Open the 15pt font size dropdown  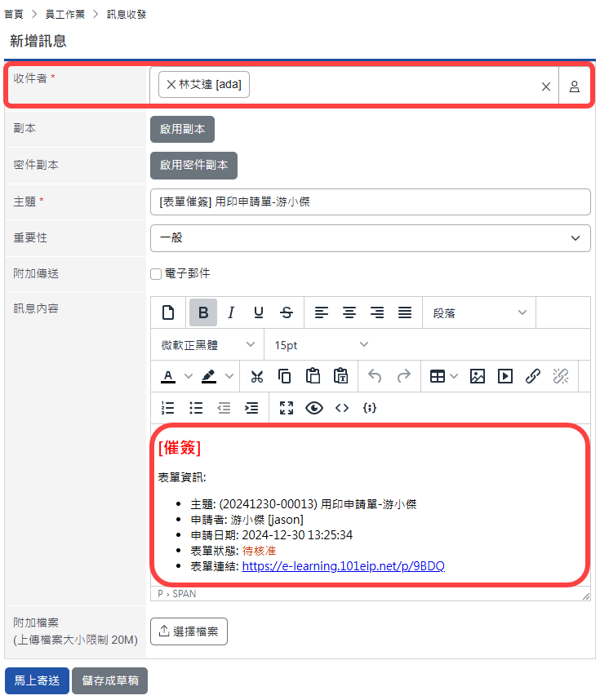click(x=321, y=344)
